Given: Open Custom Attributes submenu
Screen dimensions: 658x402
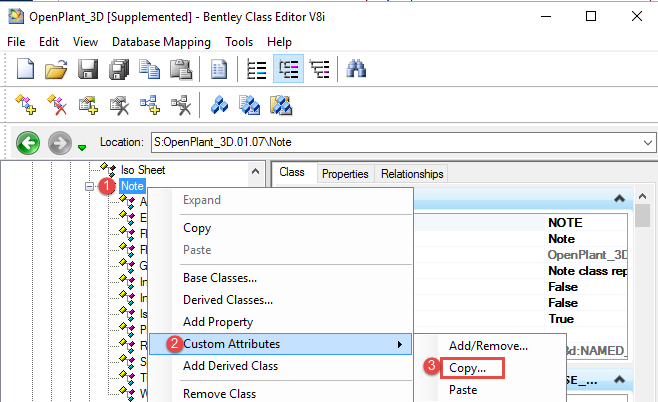Looking at the screenshot, I should point(280,344).
